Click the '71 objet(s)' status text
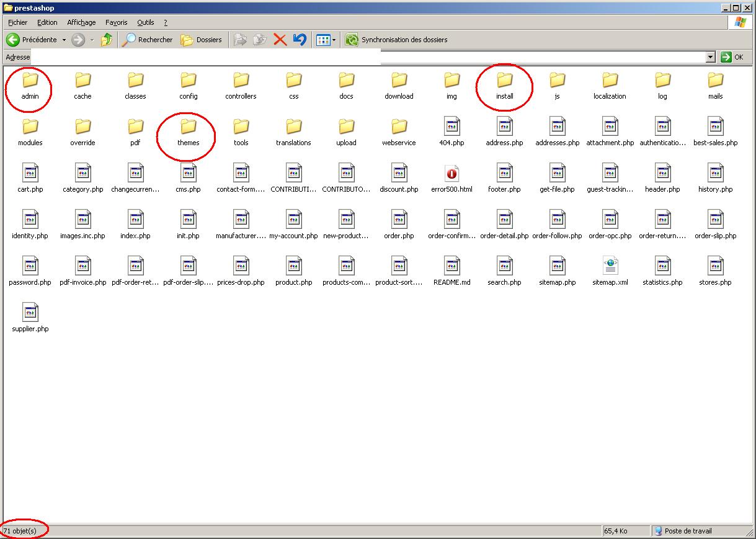The width and height of the screenshot is (756, 539). [20, 531]
